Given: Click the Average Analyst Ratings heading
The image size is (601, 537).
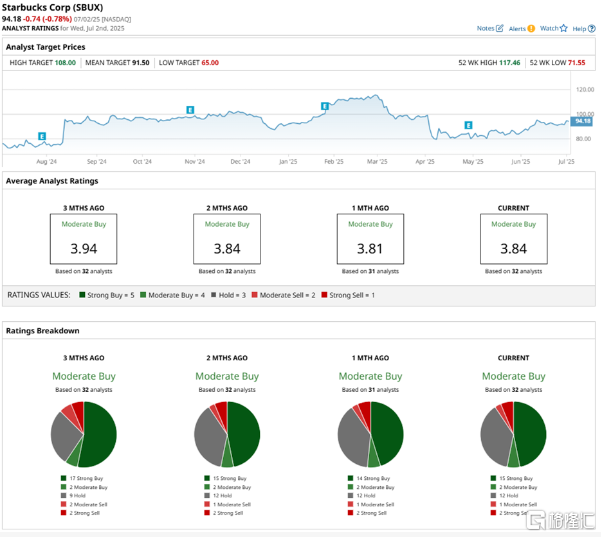Looking at the screenshot, I should click(52, 181).
